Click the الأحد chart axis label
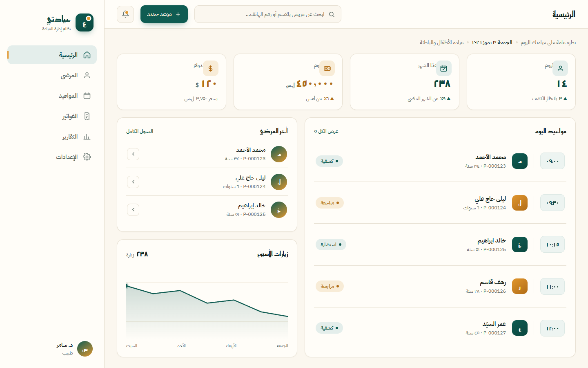 click(181, 346)
